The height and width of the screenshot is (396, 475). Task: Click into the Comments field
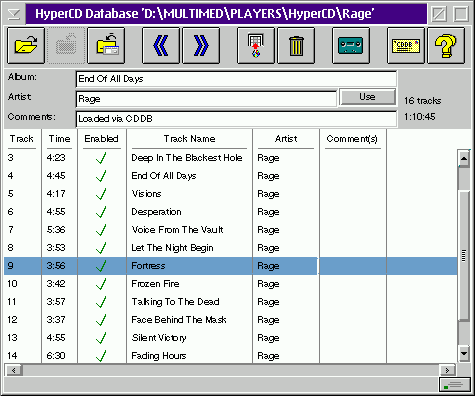(x=236, y=119)
